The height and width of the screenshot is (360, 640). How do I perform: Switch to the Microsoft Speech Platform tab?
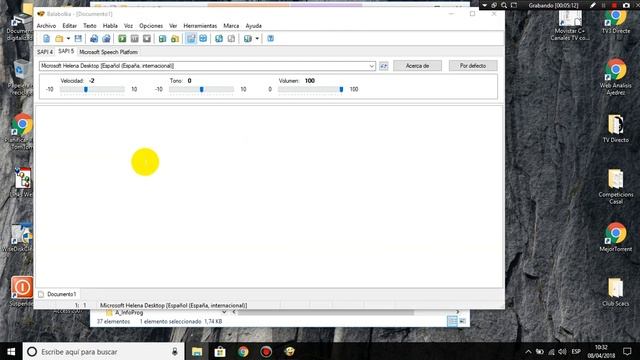point(108,52)
